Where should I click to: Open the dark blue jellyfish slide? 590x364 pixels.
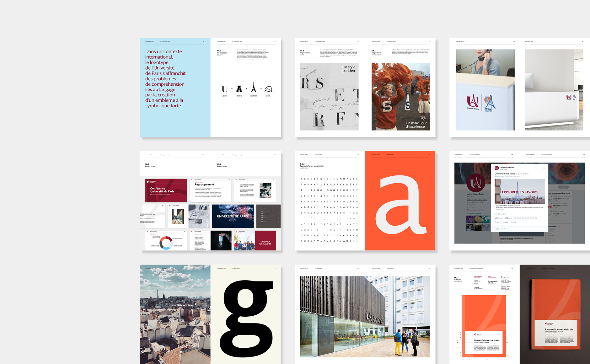[233, 216]
